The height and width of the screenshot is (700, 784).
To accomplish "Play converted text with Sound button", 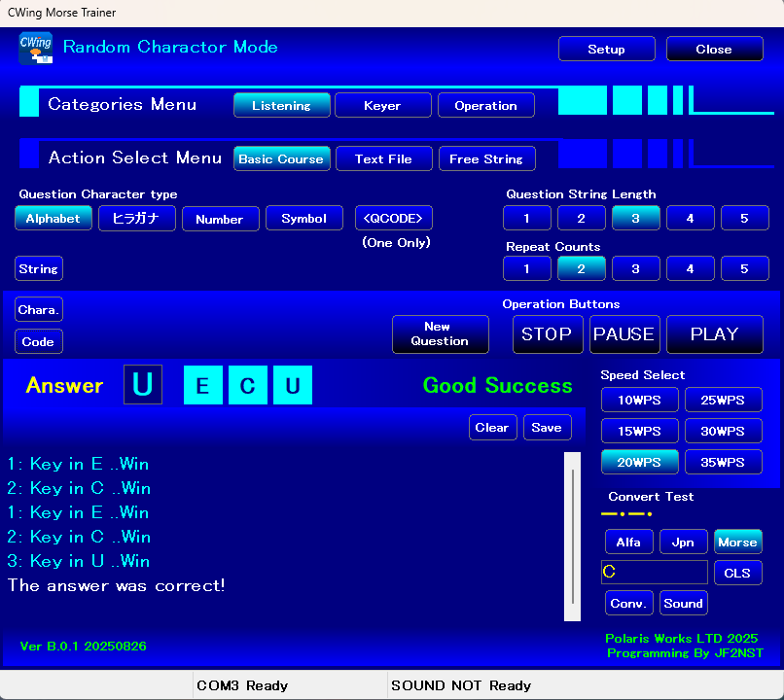I will tap(683, 604).
